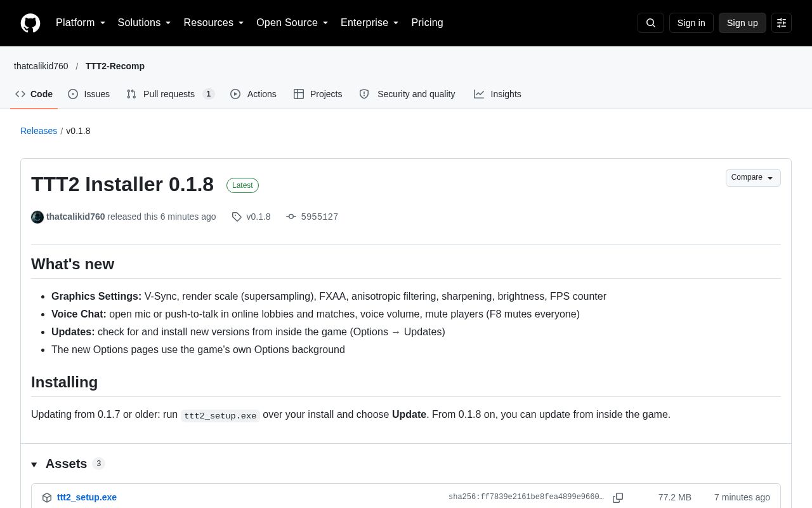Screen dimensions: 812x508
Task: Click the Installing heading
Action: [65, 382]
